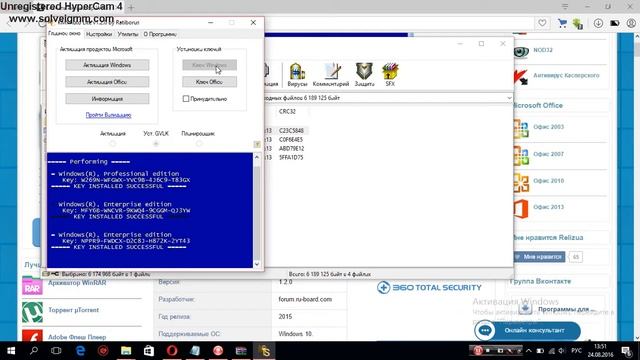Create an SFX archive via WinRAR toolbar
640x360 pixels.
tap(390, 75)
